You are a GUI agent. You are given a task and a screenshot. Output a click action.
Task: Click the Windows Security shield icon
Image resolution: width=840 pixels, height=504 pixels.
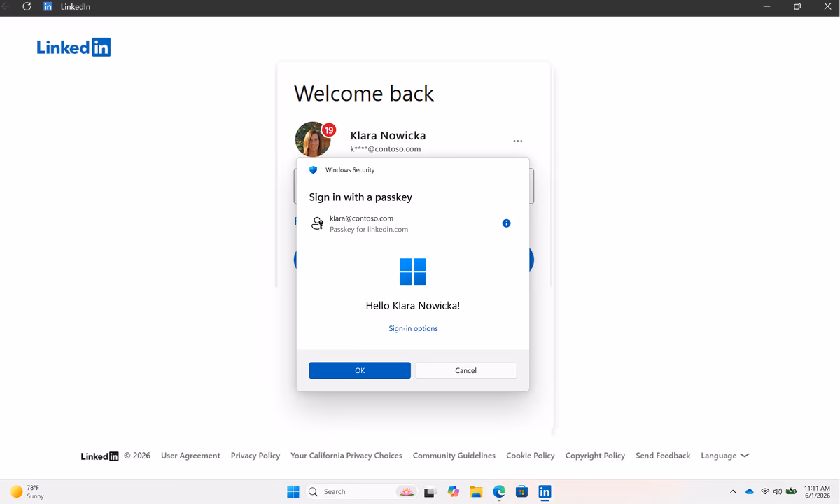click(x=313, y=170)
